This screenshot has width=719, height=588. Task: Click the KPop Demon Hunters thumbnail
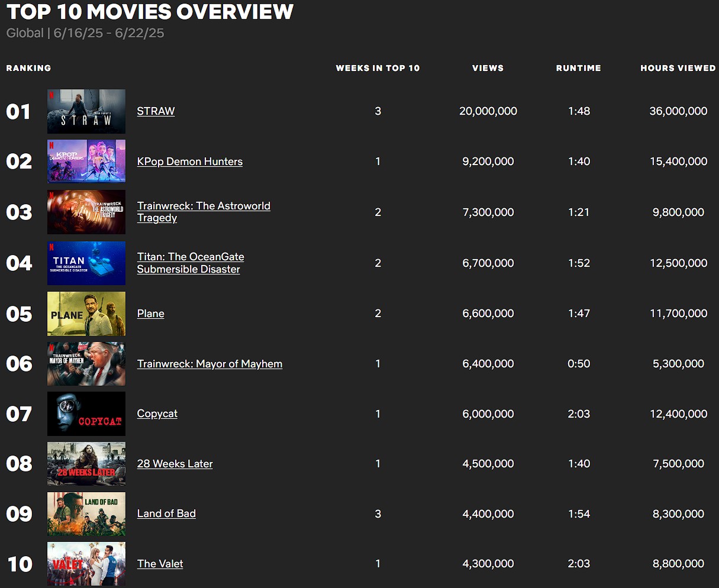point(86,161)
